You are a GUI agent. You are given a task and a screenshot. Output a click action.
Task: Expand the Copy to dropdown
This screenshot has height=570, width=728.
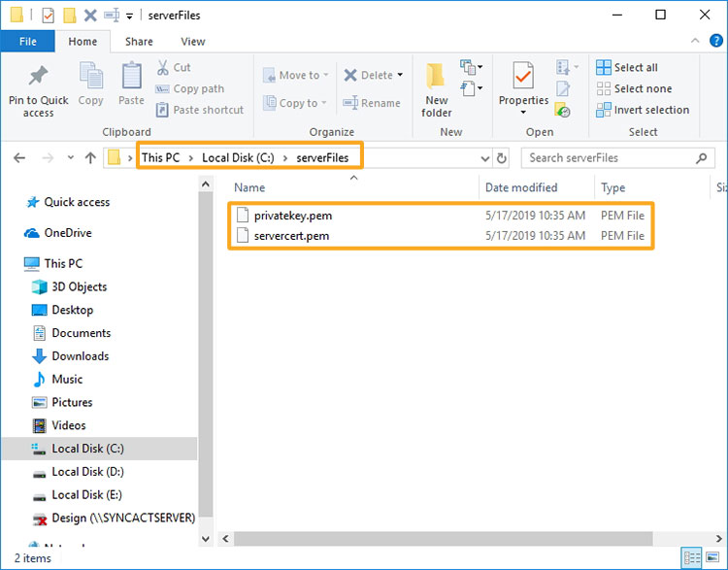tap(325, 103)
